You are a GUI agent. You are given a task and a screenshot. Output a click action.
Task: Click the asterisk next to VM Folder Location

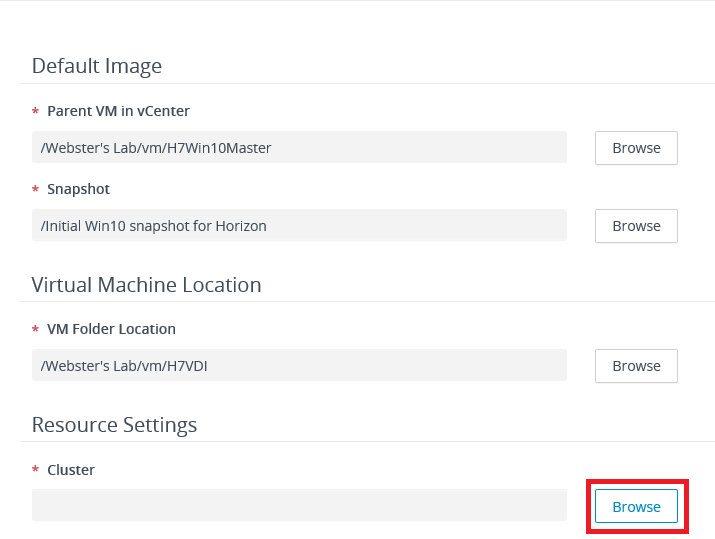pyautogui.click(x=36, y=330)
